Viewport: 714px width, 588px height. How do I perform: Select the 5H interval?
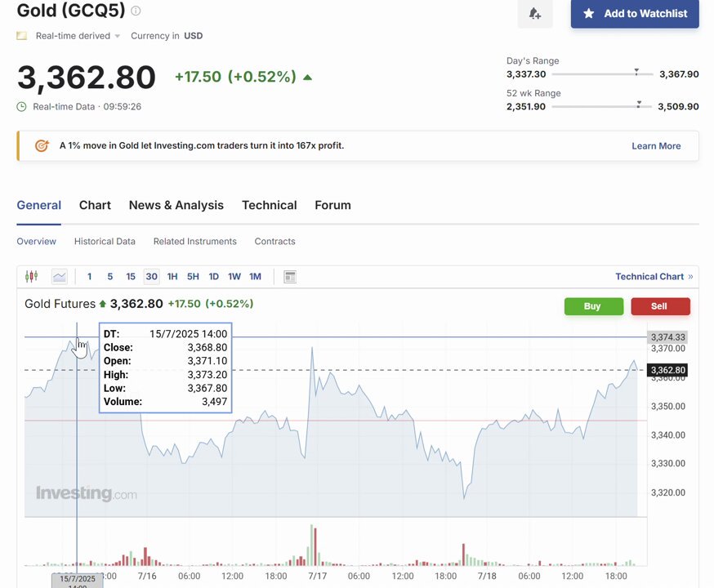pyautogui.click(x=193, y=277)
